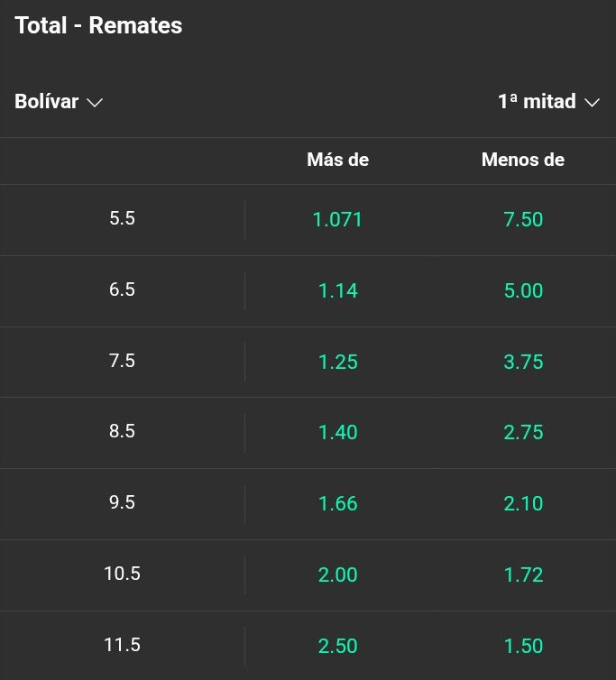Tap Menos de 8.5 odds 2.75
The height and width of the screenshot is (680, 616).
click(x=523, y=432)
